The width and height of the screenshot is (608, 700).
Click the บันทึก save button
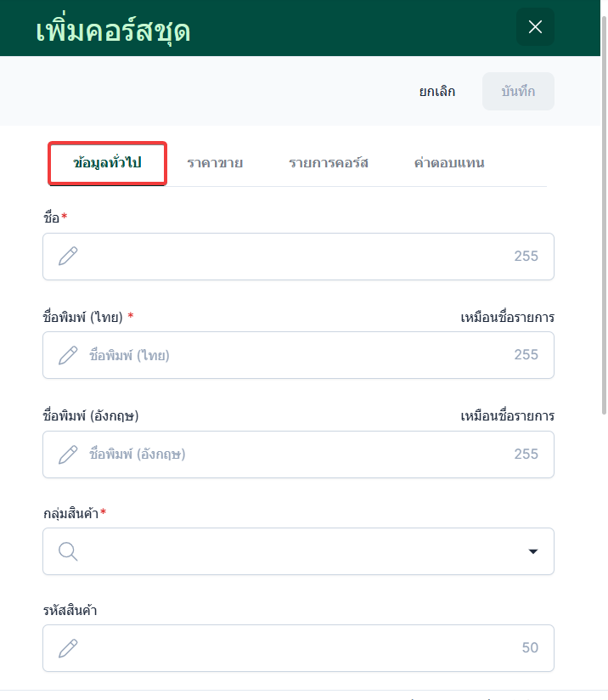click(518, 92)
